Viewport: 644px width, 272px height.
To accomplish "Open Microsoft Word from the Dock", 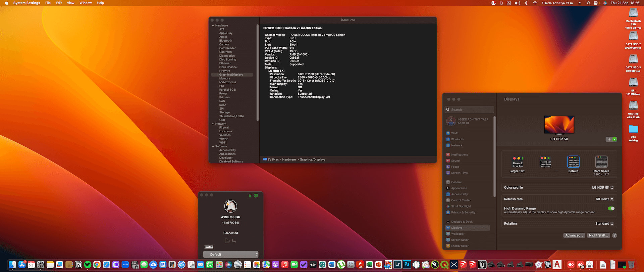I will pyautogui.click(x=332, y=265).
